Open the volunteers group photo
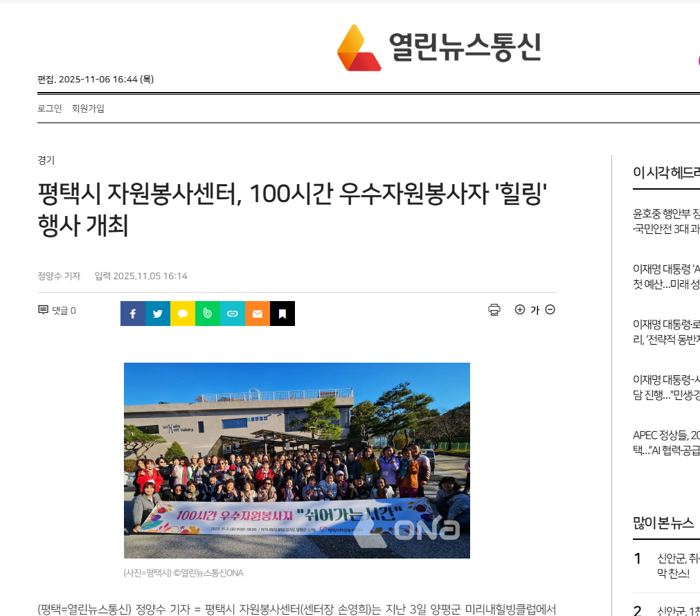Screen dimensions: 700x616 tap(296, 460)
